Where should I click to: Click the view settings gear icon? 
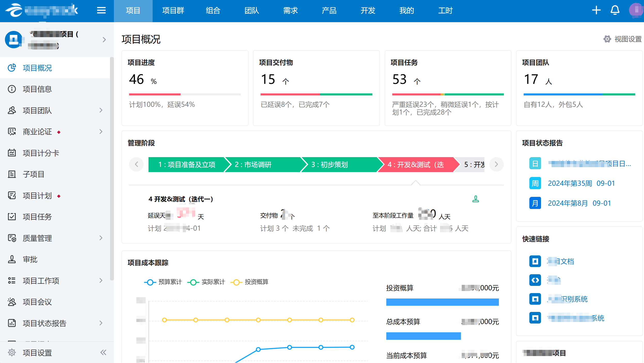click(607, 39)
